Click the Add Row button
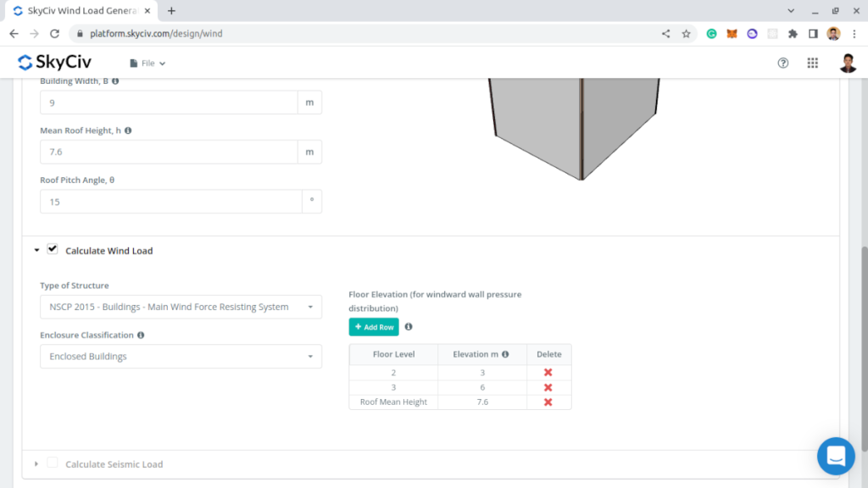 point(374,327)
